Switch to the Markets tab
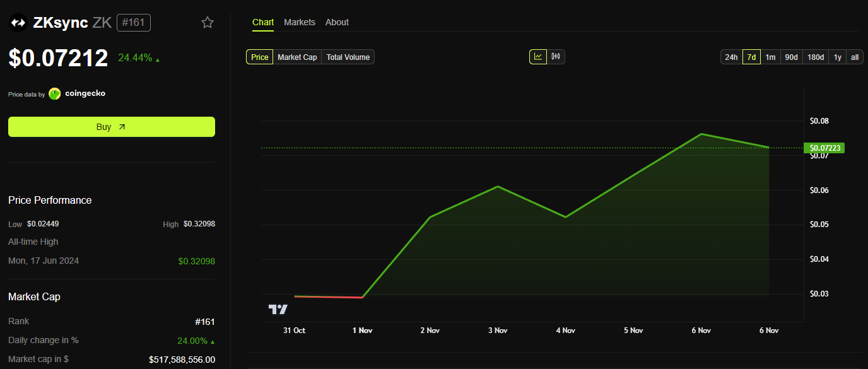The height and width of the screenshot is (369, 868). click(x=300, y=22)
